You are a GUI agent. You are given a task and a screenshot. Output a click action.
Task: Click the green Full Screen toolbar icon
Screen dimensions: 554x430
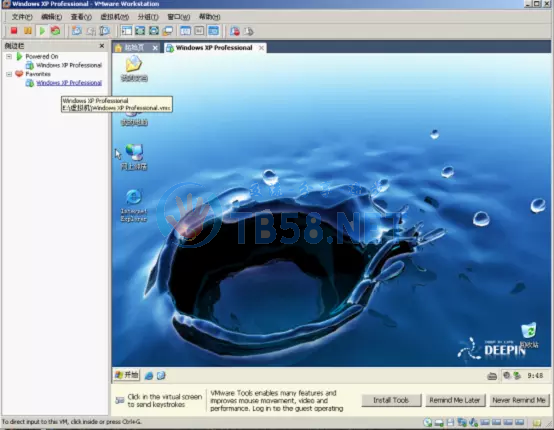pos(140,31)
